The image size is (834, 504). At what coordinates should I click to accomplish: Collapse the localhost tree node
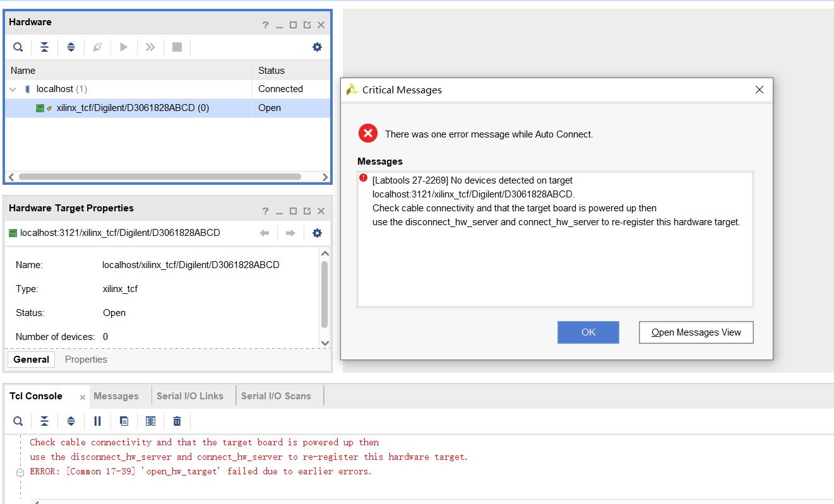(x=13, y=90)
